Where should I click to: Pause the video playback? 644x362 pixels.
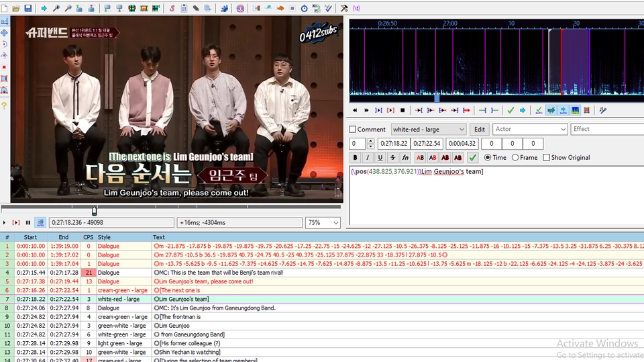(28, 222)
